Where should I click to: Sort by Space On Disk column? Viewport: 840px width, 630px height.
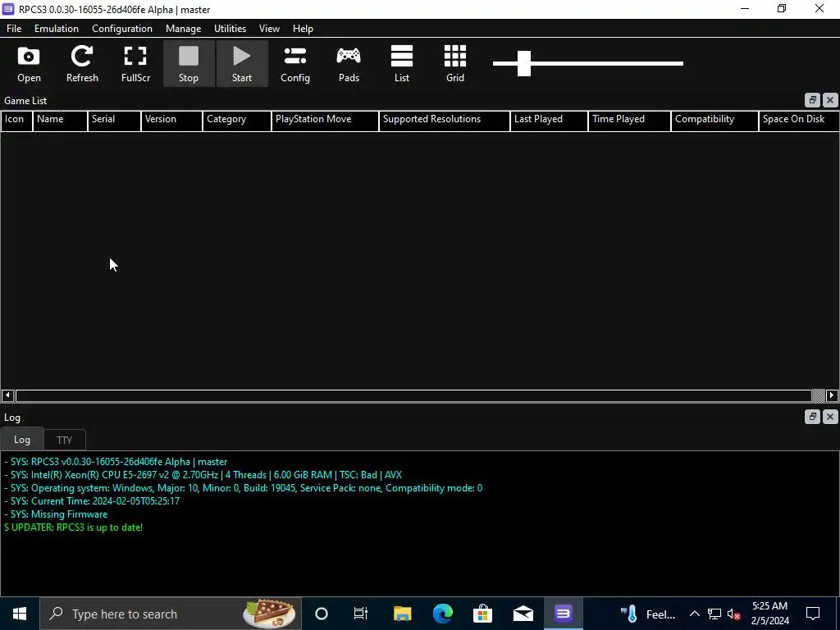click(x=799, y=121)
